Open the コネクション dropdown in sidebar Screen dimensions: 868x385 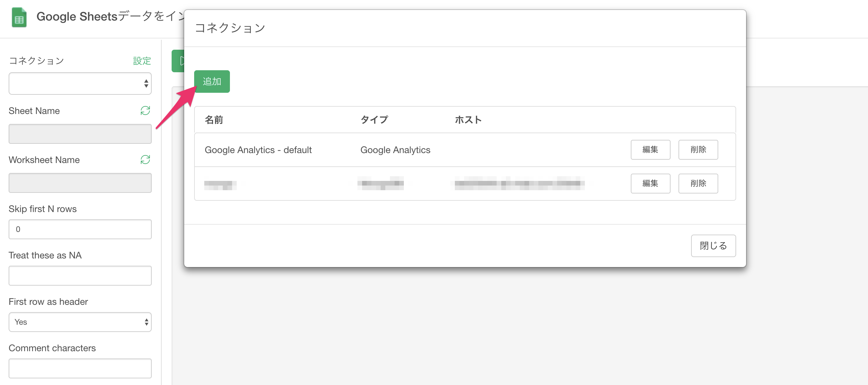point(80,83)
